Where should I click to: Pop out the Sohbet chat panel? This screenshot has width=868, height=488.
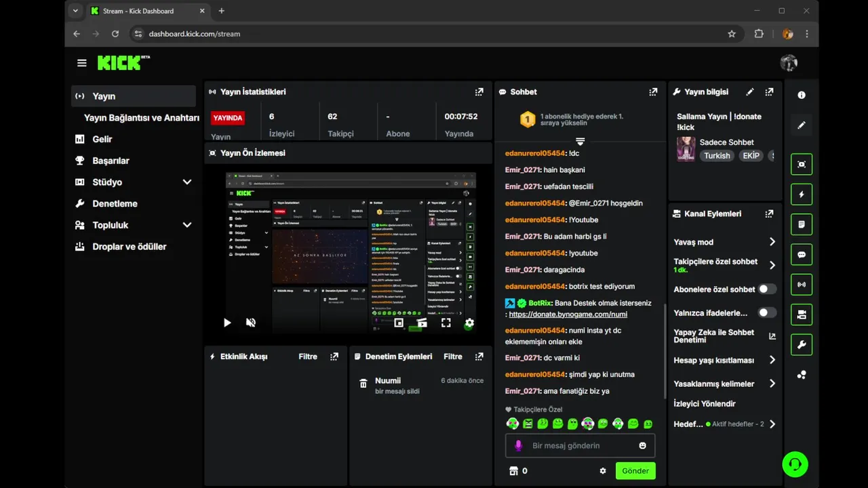click(653, 91)
